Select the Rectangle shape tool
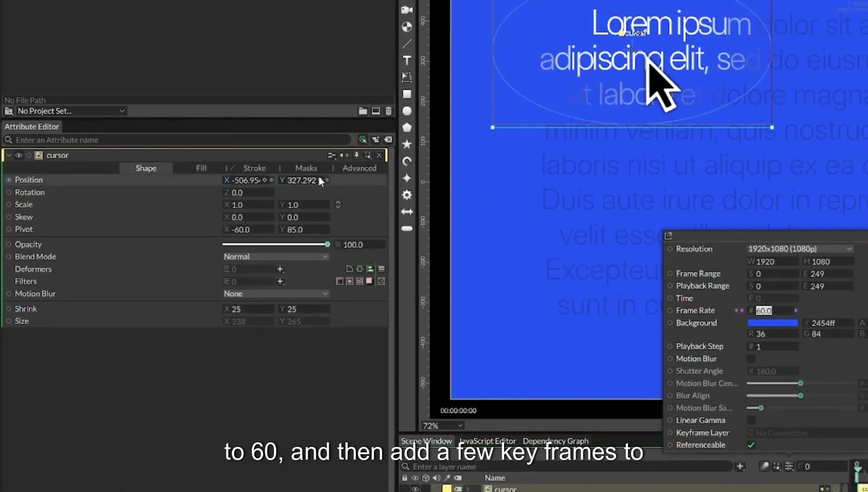This screenshot has width=868, height=492. coord(407,94)
